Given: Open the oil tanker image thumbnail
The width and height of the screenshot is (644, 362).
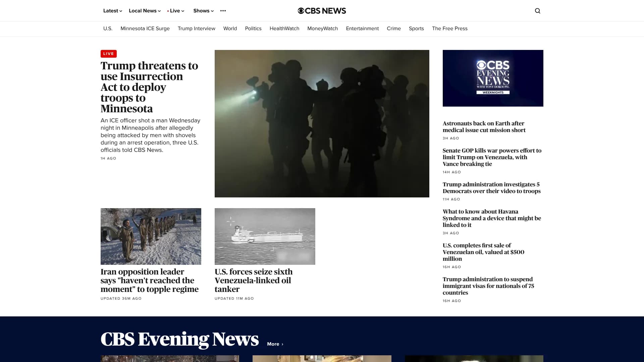Looking at the screenshot, I should 265,236.
